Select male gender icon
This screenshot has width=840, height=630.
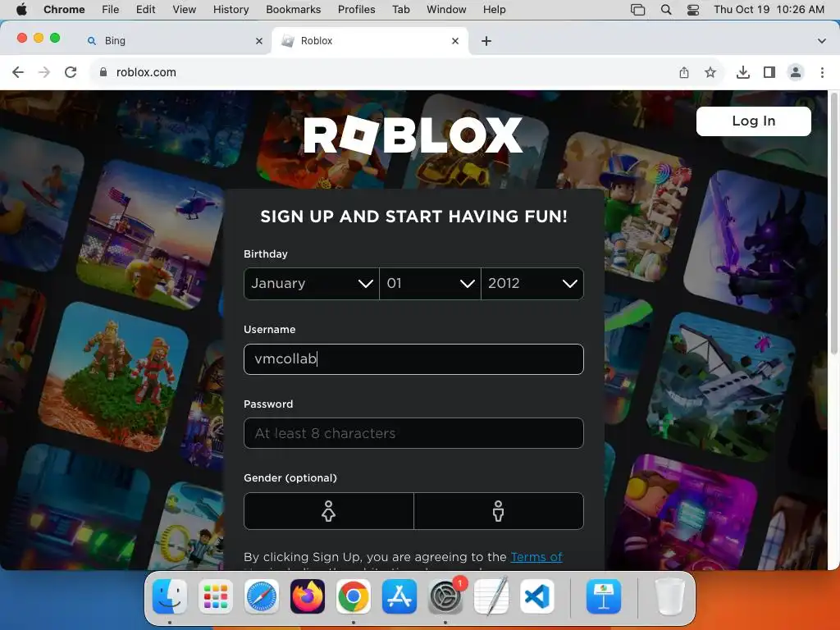tap(499, 511)
